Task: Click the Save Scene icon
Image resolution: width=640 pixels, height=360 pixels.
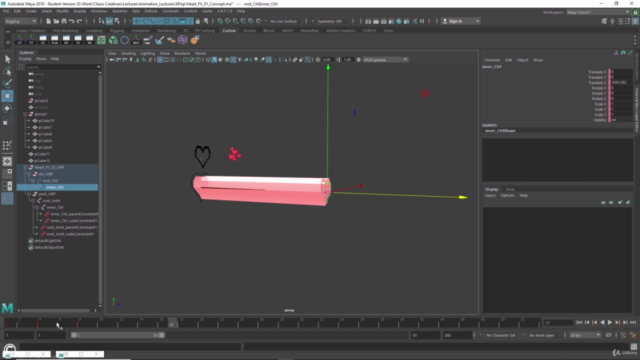Action: (64, 21)
